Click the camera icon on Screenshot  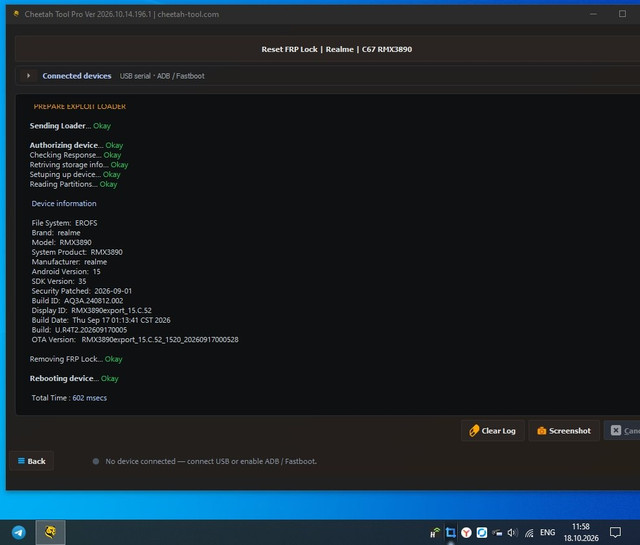(x=542, y=431)
